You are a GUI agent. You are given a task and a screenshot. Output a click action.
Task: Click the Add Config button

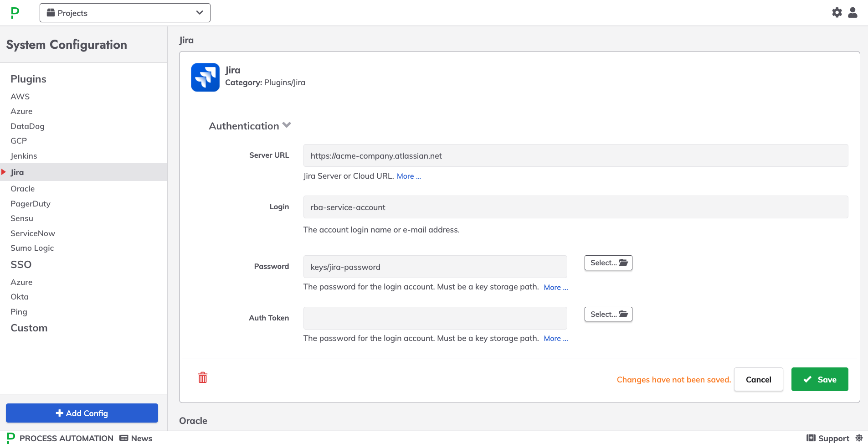coord(82,413)
